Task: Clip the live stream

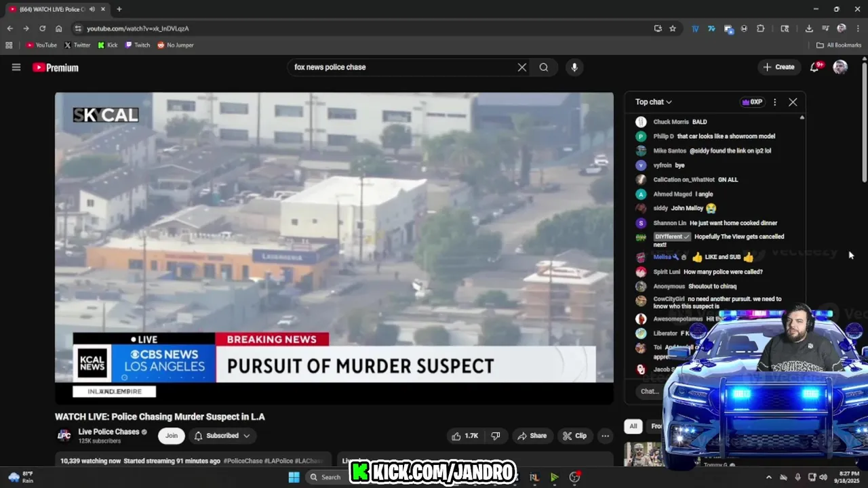Action: click(x=574, y=436)
